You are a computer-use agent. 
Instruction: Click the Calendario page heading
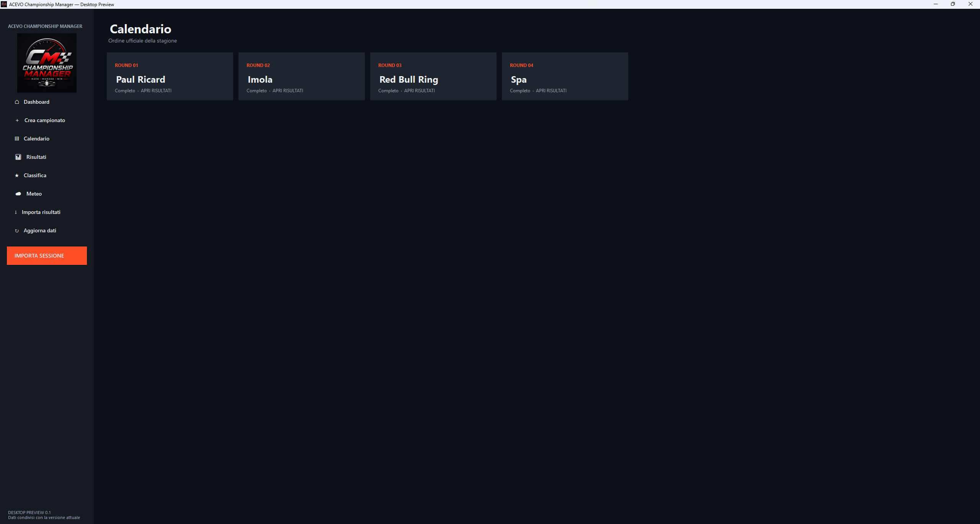[x=140, y=29]
